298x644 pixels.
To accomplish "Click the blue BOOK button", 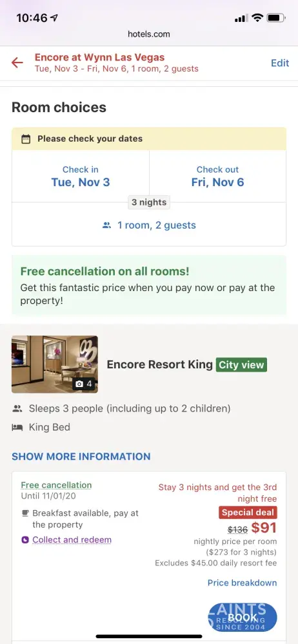I will [x=243, y=618].
